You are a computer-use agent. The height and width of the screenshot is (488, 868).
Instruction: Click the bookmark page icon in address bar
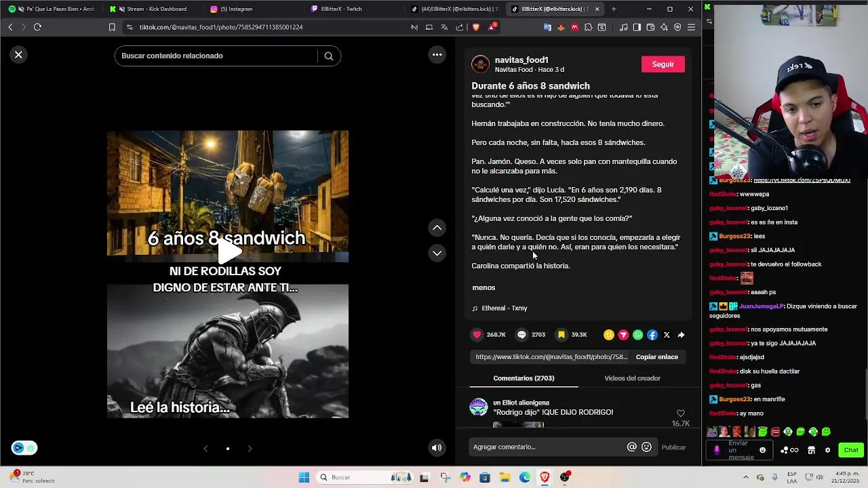click(x=112, y=27)
